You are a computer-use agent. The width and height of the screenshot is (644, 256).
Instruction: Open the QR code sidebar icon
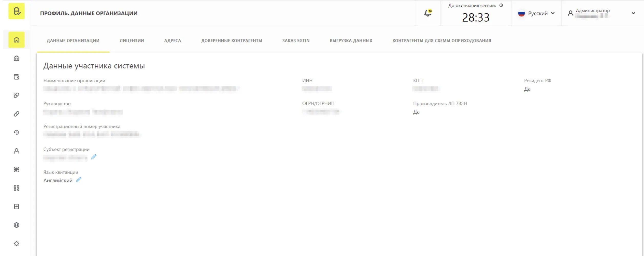click(16, 188)
